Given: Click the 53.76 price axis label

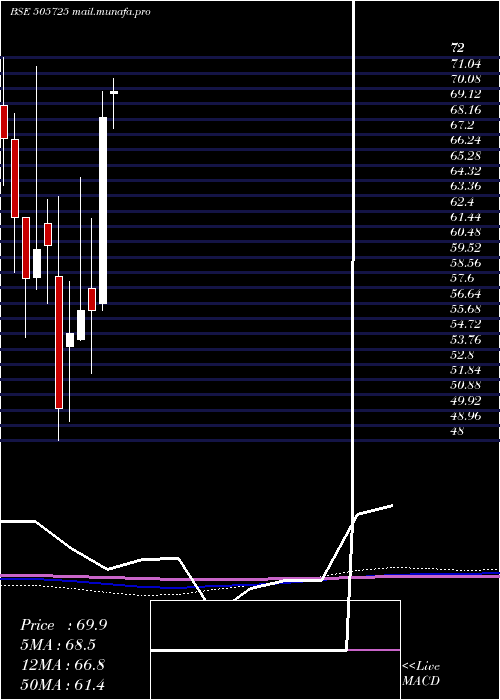Looking at the screenshot, I should pyautogui.click(x=466, y=340).
